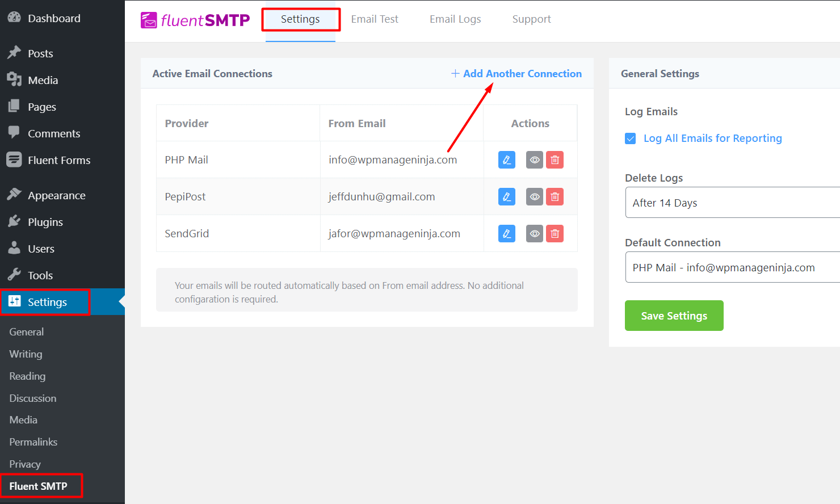Go to Writing settings submenu
840x504 pixels.
click(26, 354)
